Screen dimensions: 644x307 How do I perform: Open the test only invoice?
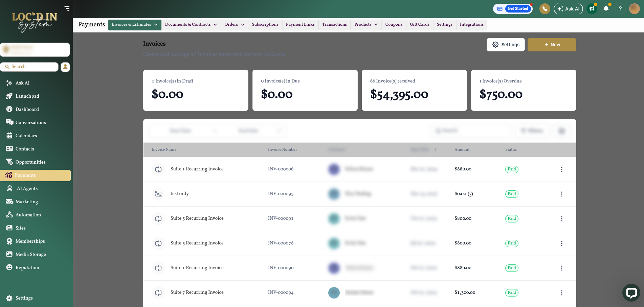tap(179, 194)
